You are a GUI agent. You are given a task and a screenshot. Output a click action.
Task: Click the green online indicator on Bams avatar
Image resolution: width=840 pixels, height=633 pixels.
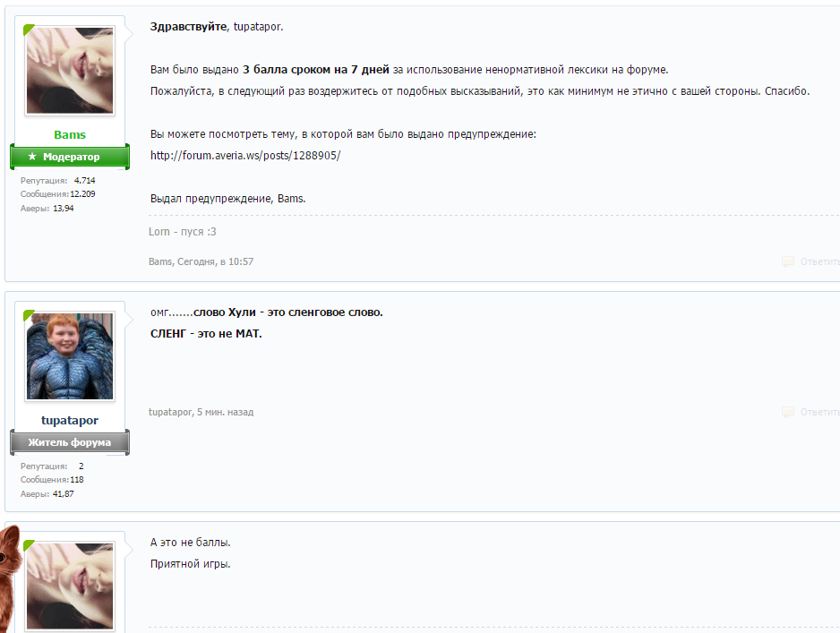pos(29,30)
